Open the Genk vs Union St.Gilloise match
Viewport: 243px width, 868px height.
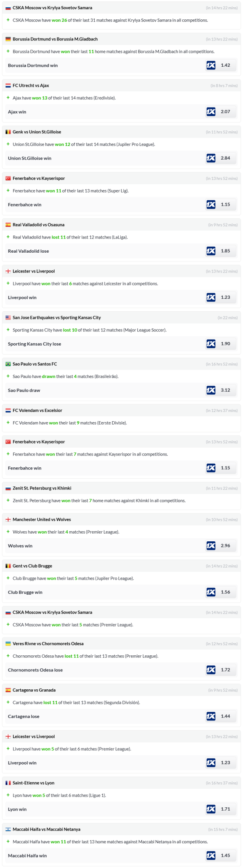37,132
